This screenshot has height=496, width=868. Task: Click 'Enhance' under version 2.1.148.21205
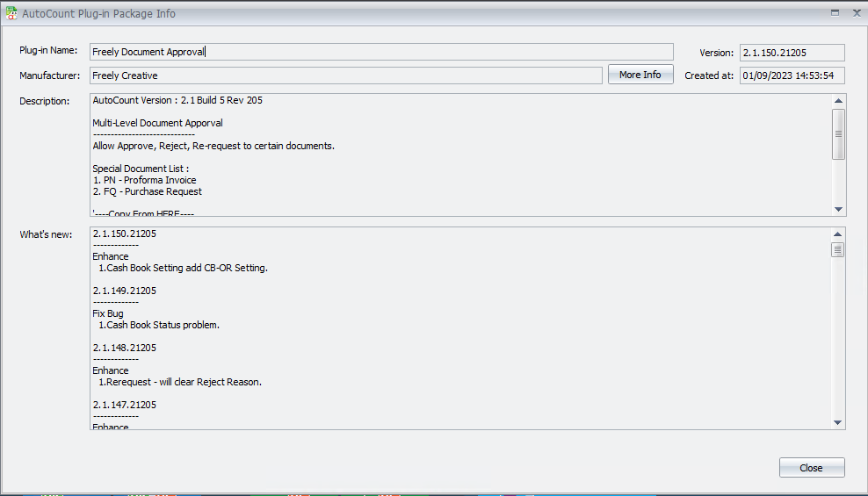click(111, 370)
